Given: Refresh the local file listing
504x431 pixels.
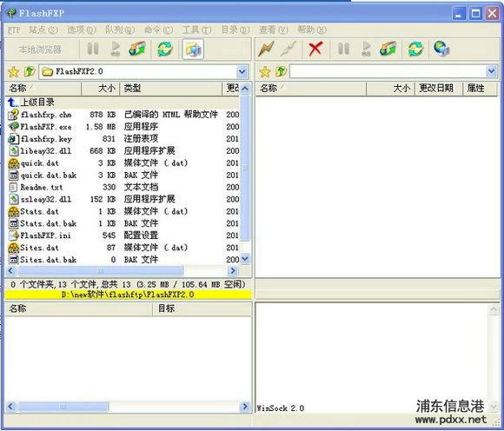Looking at the screenshot, I should tap(165, 49).
